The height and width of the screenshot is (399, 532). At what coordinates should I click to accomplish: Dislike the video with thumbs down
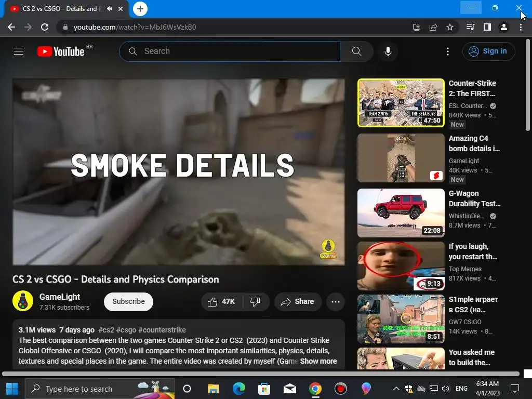tap(255, 302)
